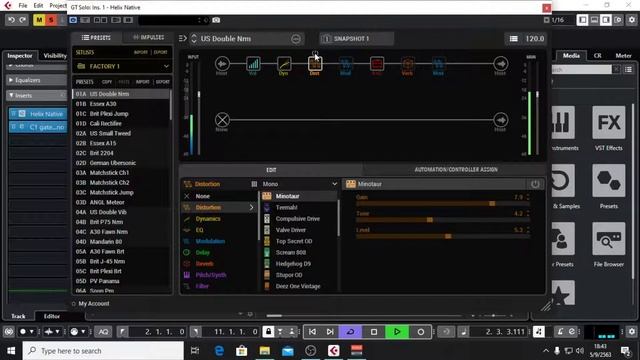Switch to the PRESETS tab

click(96, 38)
